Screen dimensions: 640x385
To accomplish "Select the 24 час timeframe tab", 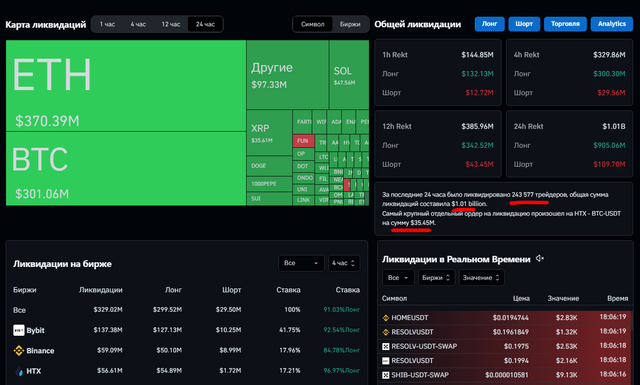I will click(205, 24).
